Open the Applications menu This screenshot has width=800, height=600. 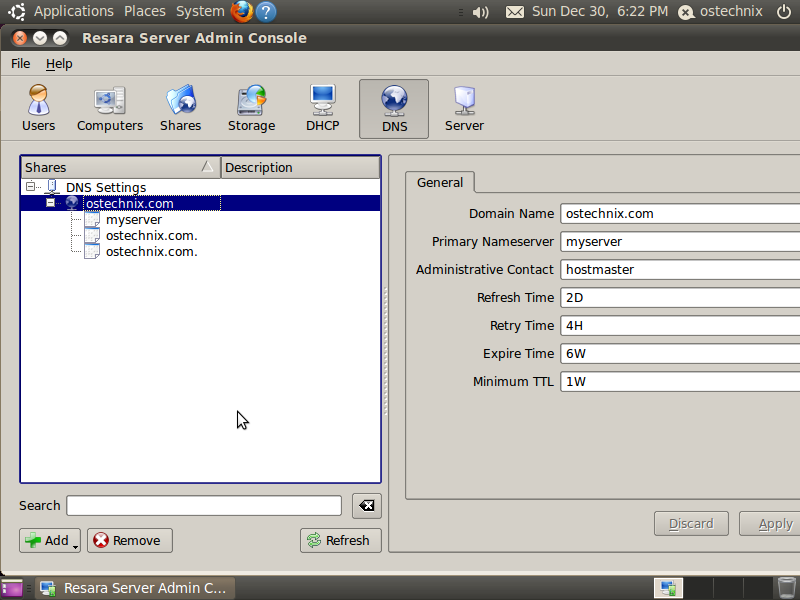pyautogui.click(x=74, y=11)
